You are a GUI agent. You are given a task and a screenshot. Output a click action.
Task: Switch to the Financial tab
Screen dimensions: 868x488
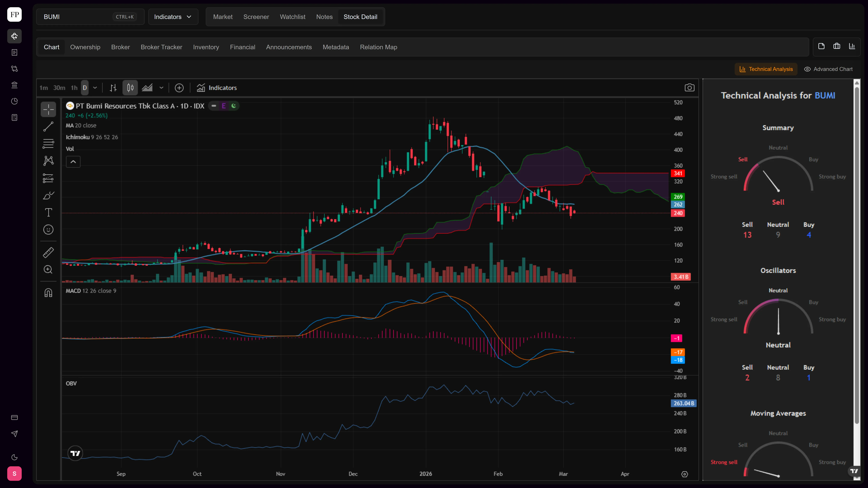243,47
